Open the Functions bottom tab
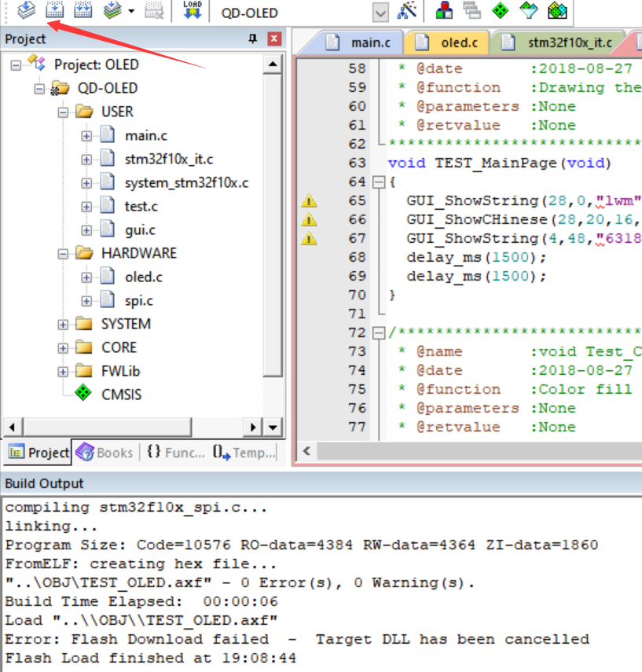Image resolution: width=642 pixels, height=672 pixels. coord(176,453)
